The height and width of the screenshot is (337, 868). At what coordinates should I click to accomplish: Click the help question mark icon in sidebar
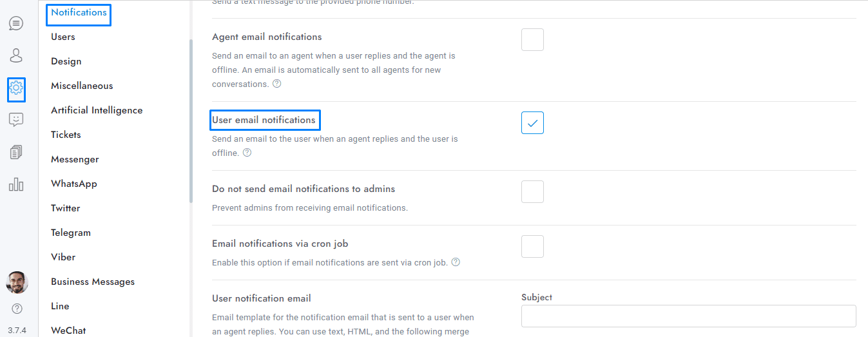click(x=17, y=309)
